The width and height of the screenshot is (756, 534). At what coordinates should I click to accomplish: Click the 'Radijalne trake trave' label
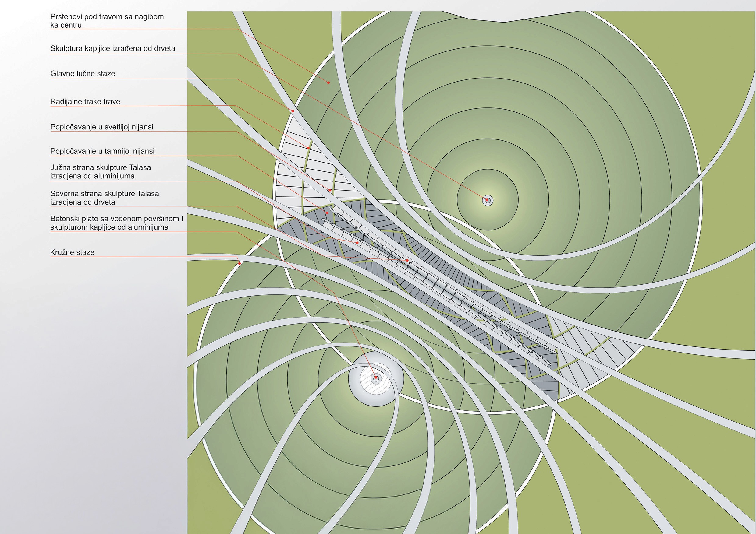[x=85, y=102]
